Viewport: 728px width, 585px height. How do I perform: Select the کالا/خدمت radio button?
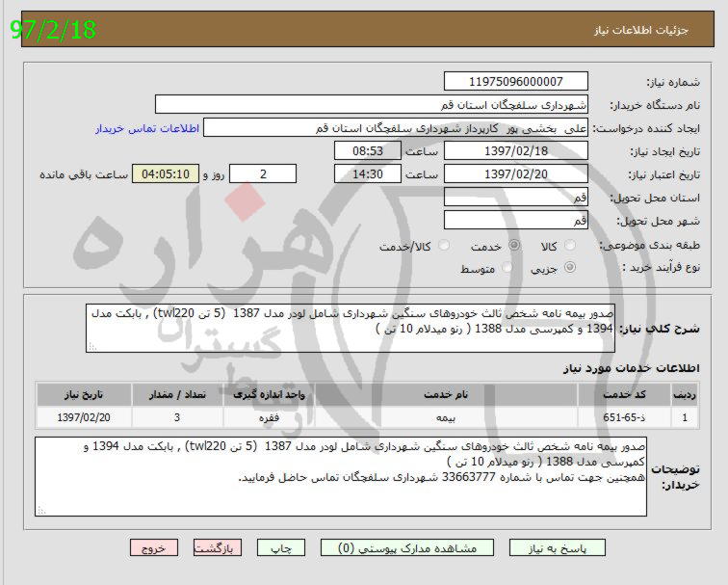tap(444, 245)
